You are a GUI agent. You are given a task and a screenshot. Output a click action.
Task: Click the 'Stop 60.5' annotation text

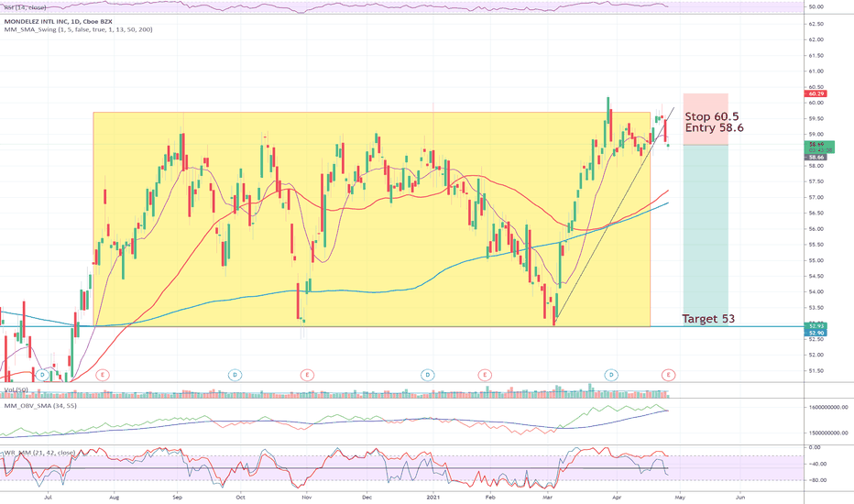point(712,116)
